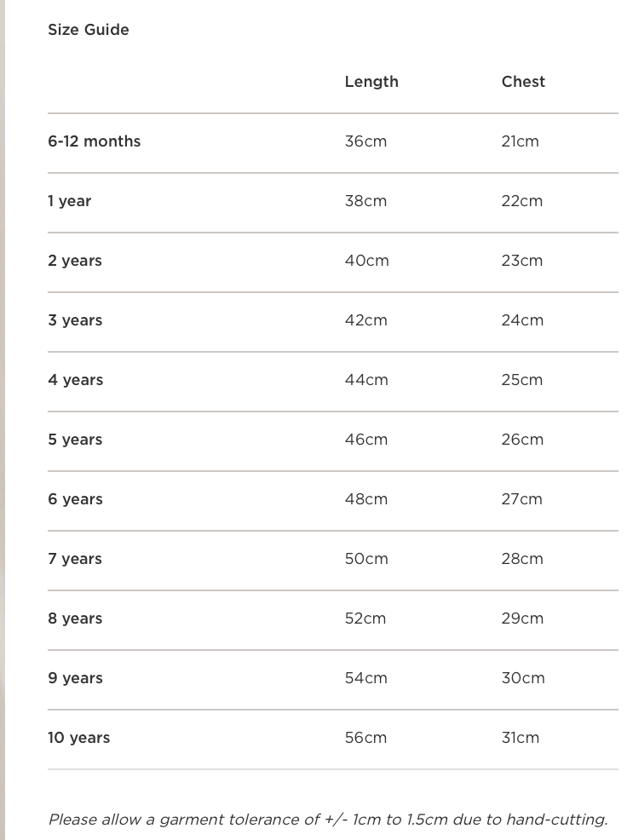This screenshot has width=627, height=840.
Task: Click the 46cm length value
Action: tap(365, 440)
